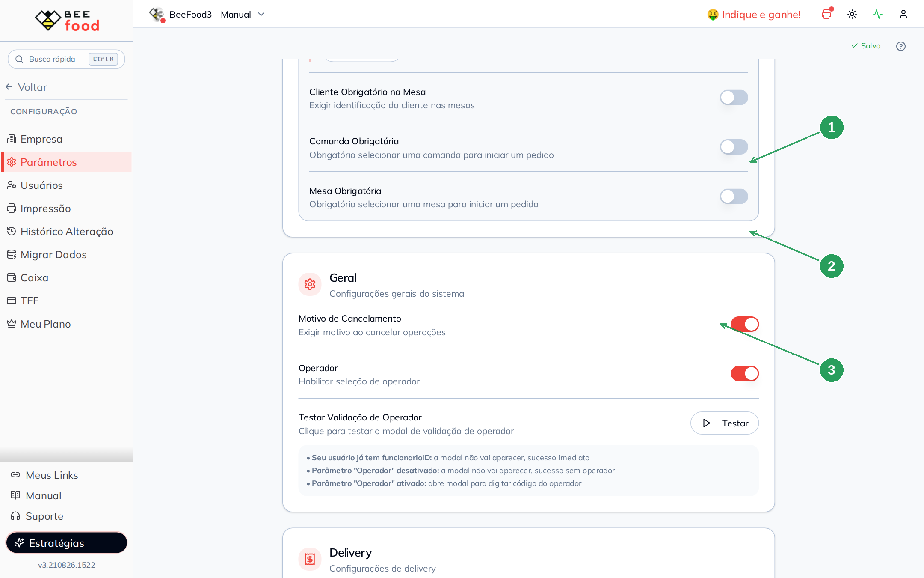Screen dimensions: 924x578
Task: Click the Histórico Alteração clock icon
Action: [12, 231]
